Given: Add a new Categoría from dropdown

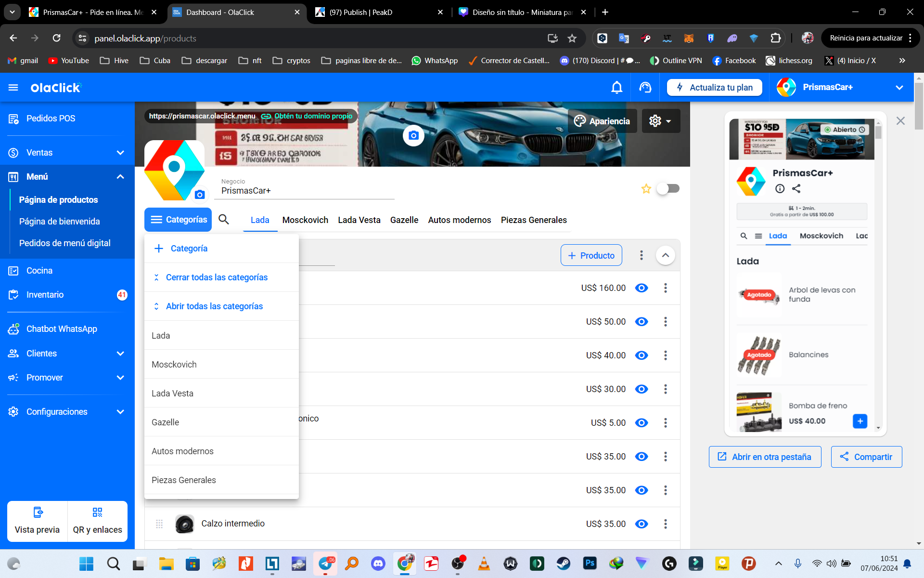Looking at the screenshot, I should click(x=221, y=249).
